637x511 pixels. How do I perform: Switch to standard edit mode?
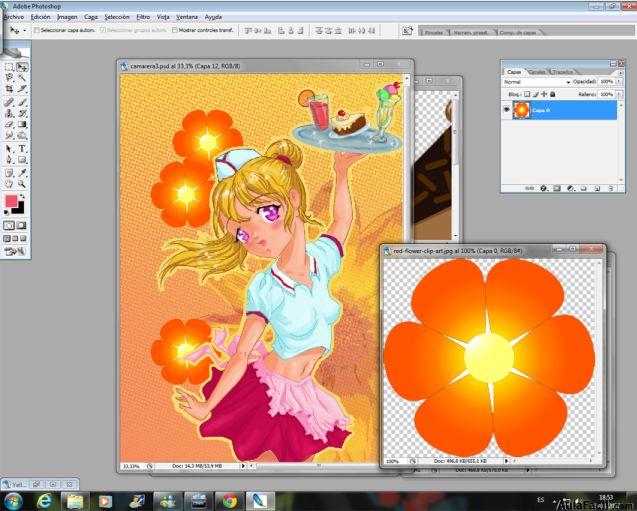click(9, 225)
